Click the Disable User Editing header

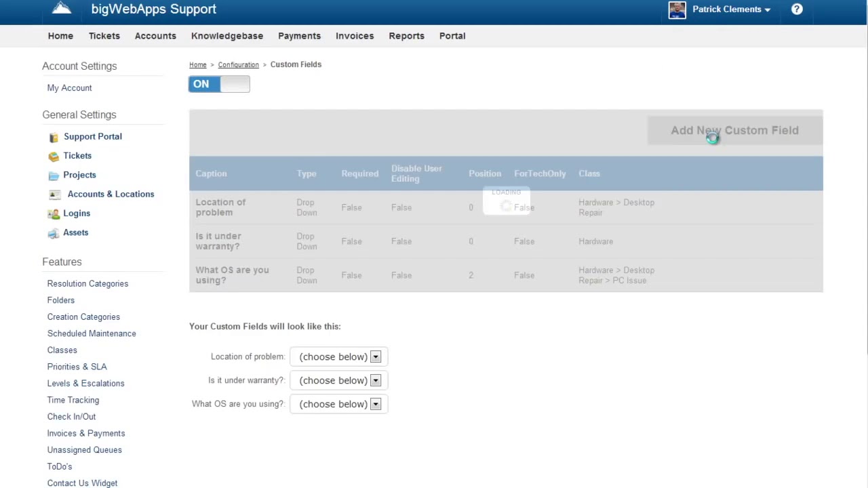(x=416, y=174)
